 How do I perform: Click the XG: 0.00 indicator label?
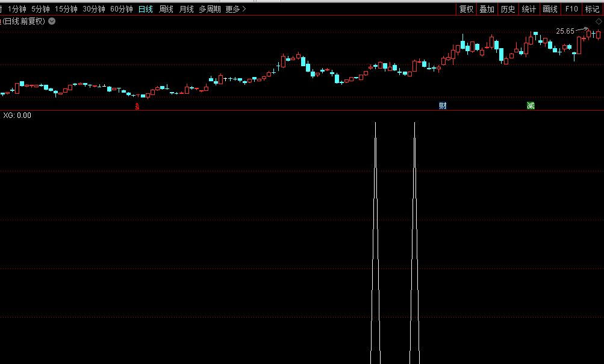coord(17,115)
